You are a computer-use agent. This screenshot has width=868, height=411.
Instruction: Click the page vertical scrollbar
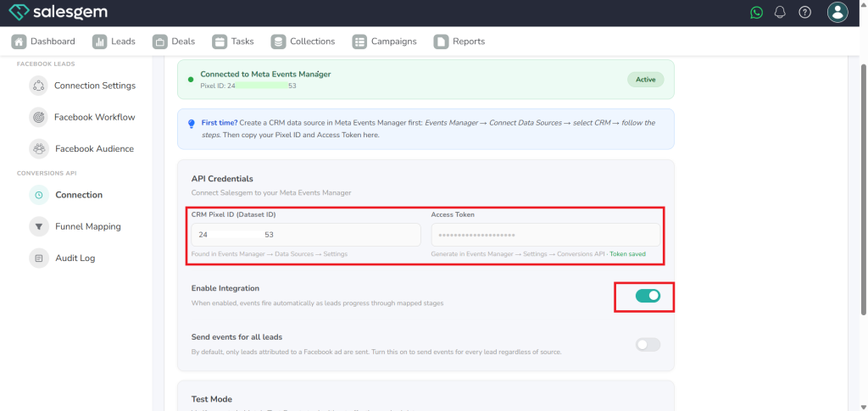pos(864,189)
